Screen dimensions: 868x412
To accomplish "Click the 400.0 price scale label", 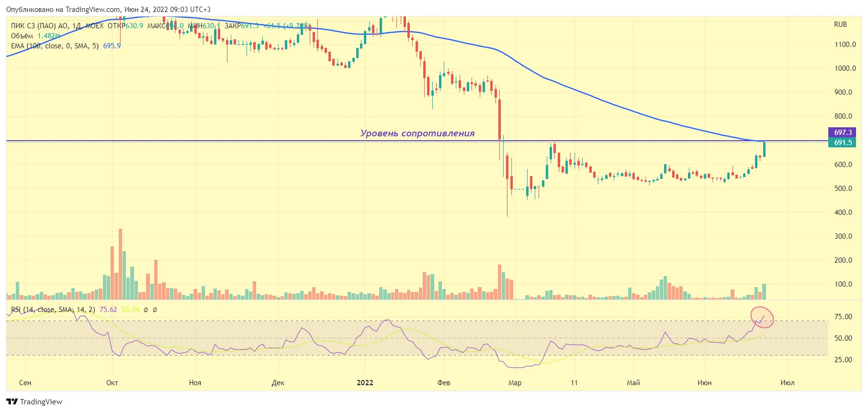I will click(843, 212).
